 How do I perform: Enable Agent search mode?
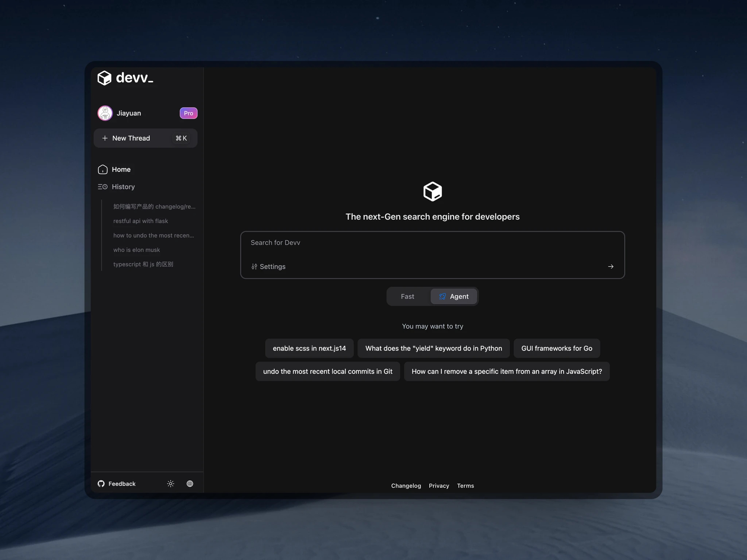point(454,296)
